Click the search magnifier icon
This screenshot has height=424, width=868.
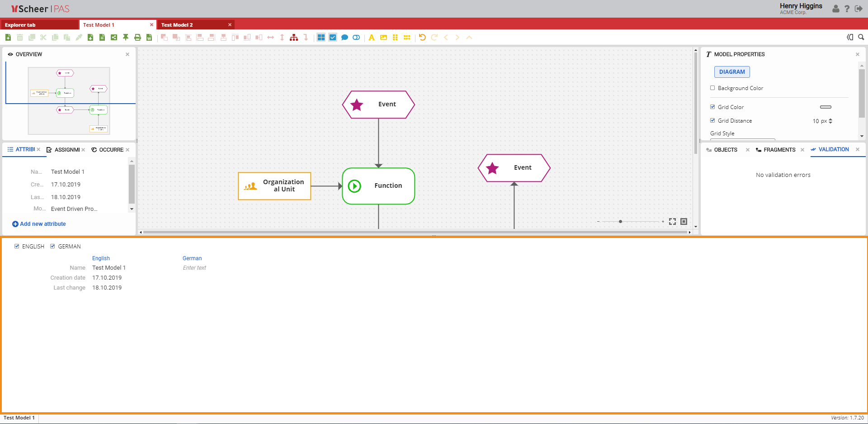pyautogui.click(x=861, y=38)
